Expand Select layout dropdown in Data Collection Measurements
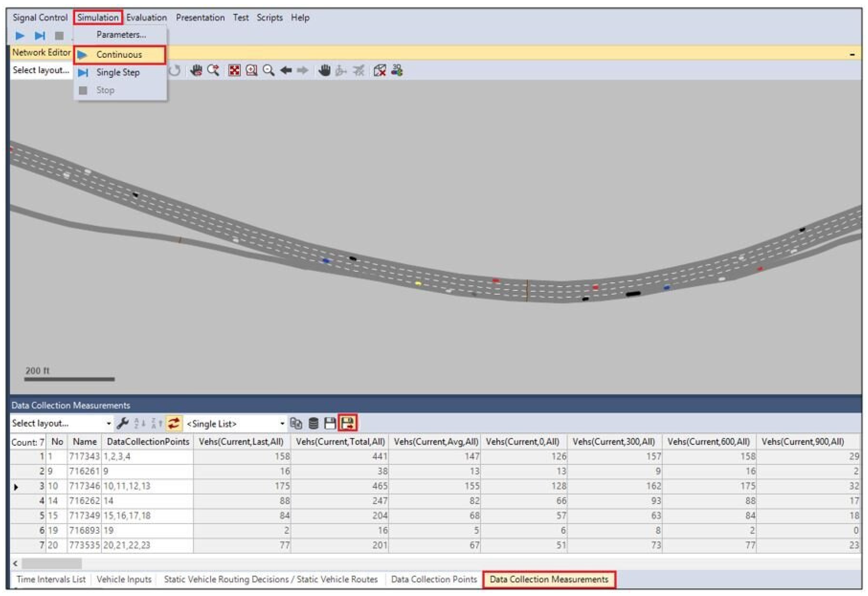The height and width of the screenshot is (596, 868). pos(108,423)
